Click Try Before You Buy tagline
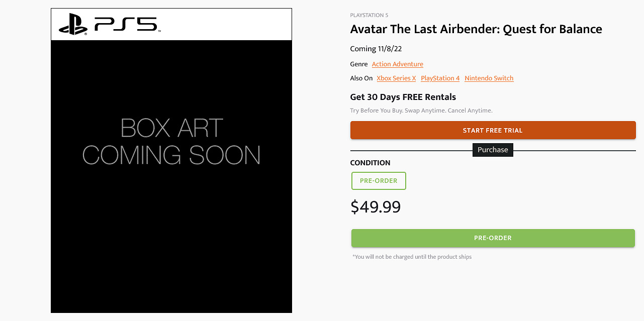 click(421, 111)
